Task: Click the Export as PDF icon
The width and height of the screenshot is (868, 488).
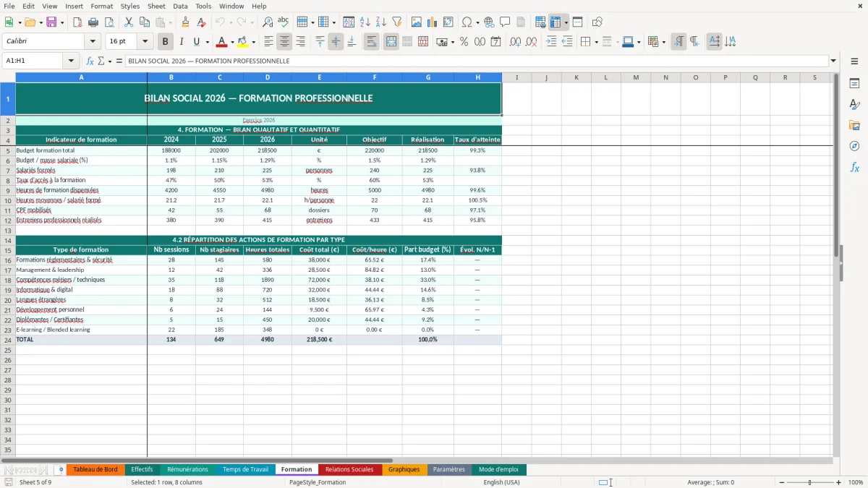Action: (77, 22)
